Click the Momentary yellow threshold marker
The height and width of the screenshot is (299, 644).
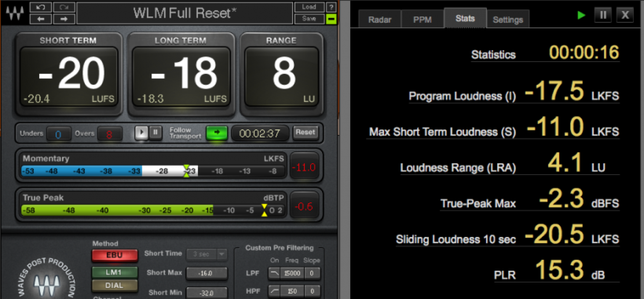[186, 171]
